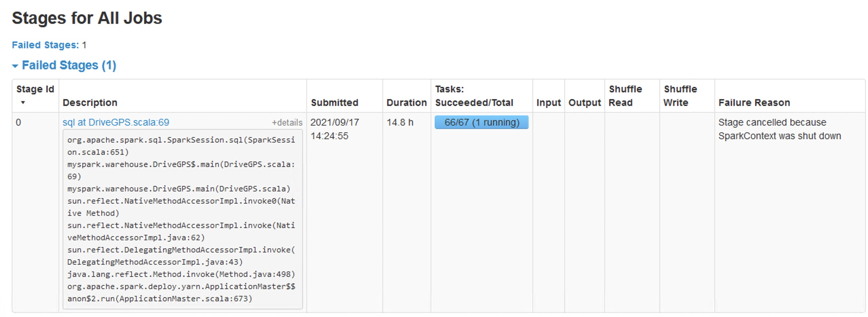Sort the table by Description column
Viewport: 868px width, 317px height.
click(x=90, y=102)
